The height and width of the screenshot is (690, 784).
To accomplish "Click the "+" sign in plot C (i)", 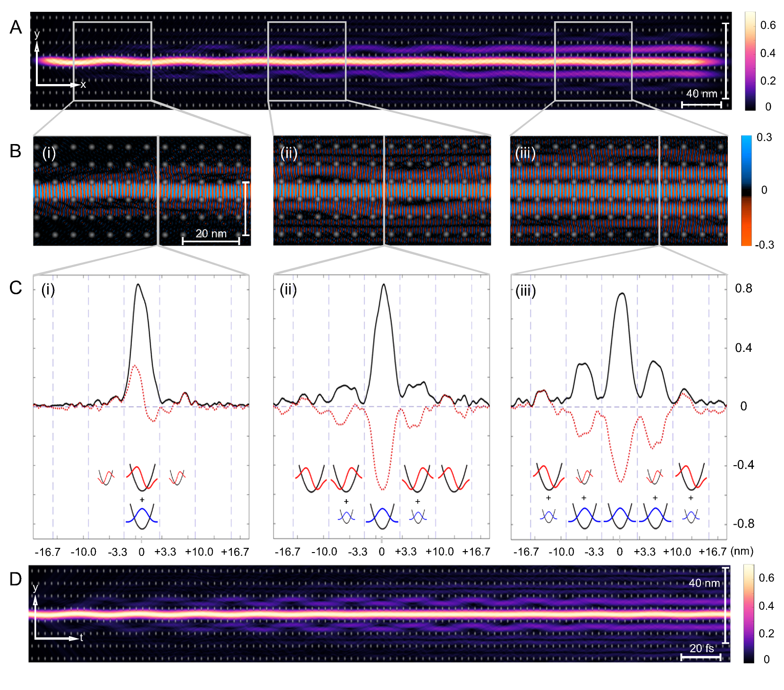I will click(x=142, y=499).
